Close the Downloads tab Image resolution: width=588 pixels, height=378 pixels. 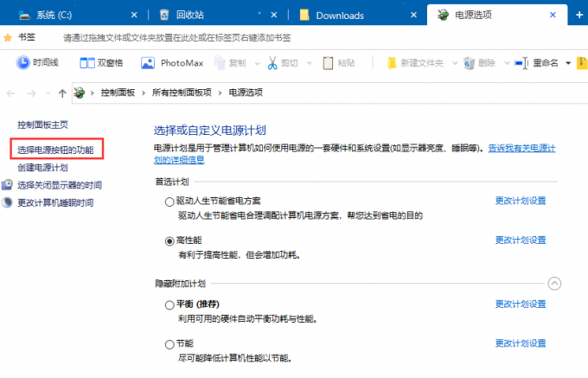pyautogui.click(x=413, y=15)
